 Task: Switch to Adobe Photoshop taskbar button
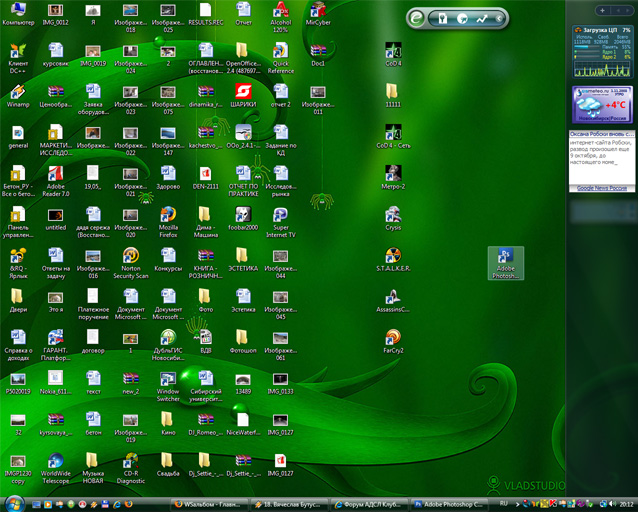click(449, 504)
